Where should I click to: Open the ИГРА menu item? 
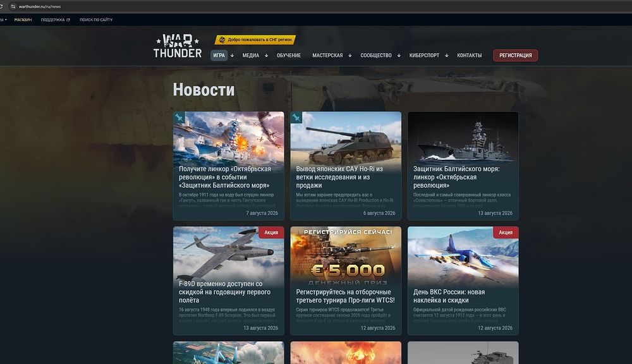point(219,55)
